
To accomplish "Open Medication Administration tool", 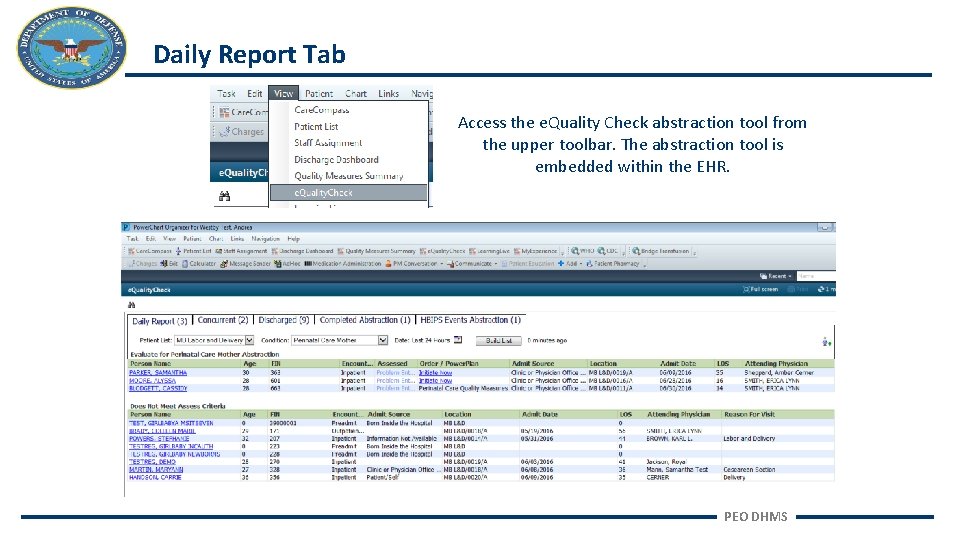I will (343, 264).
